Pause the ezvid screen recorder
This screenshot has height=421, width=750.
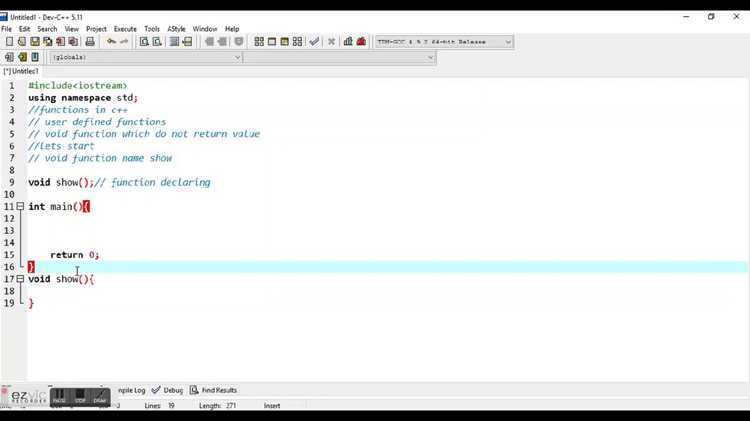click(x=59, y=396)
